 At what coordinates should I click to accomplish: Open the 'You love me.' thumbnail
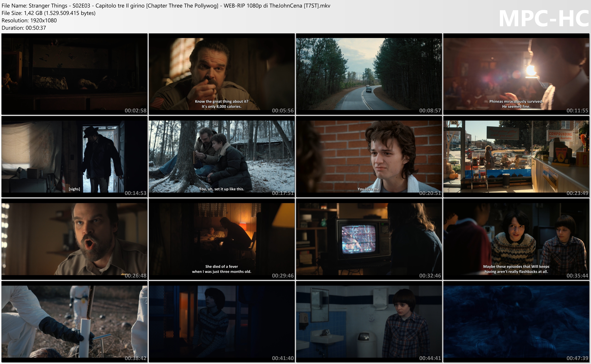pos(369,156)
